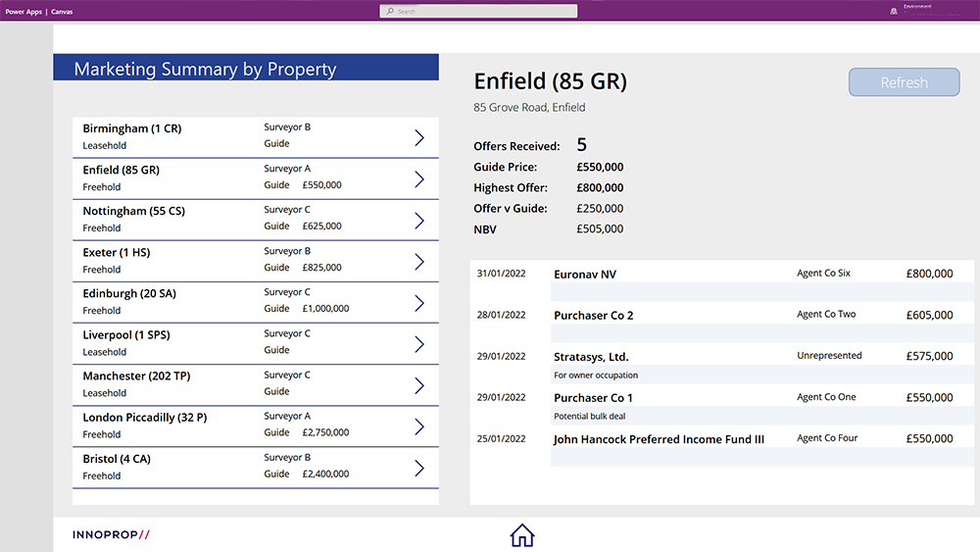Click the Refresh button
Screen dimensions: 980x552
[x=904, y=82]
